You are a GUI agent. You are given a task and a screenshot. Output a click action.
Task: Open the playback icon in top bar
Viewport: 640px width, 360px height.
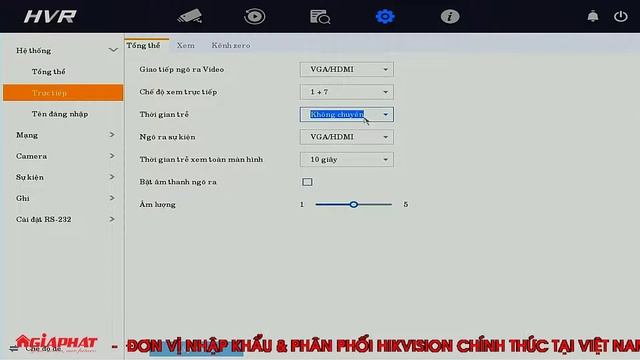tap(254, 16)
